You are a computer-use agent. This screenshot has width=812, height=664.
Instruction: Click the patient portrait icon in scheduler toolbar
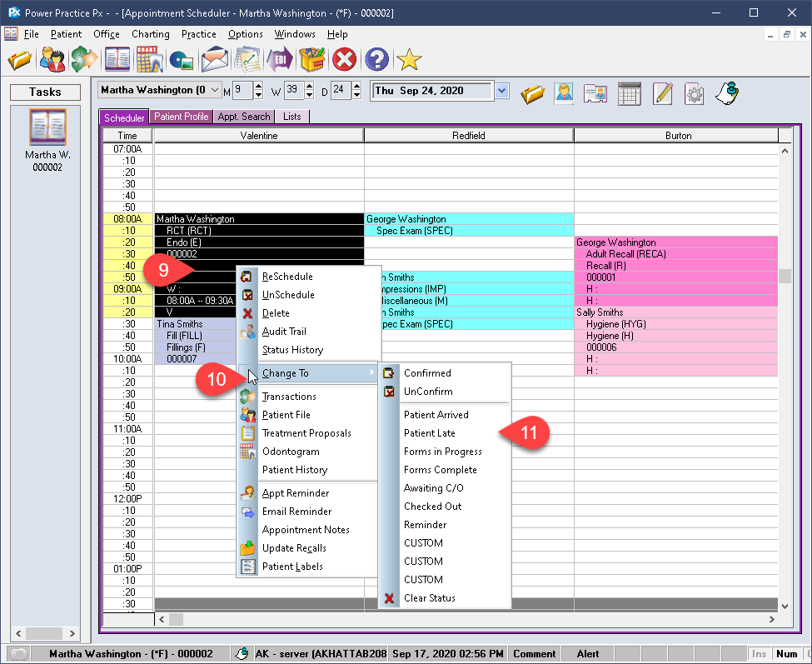click(x=564, y=94)
